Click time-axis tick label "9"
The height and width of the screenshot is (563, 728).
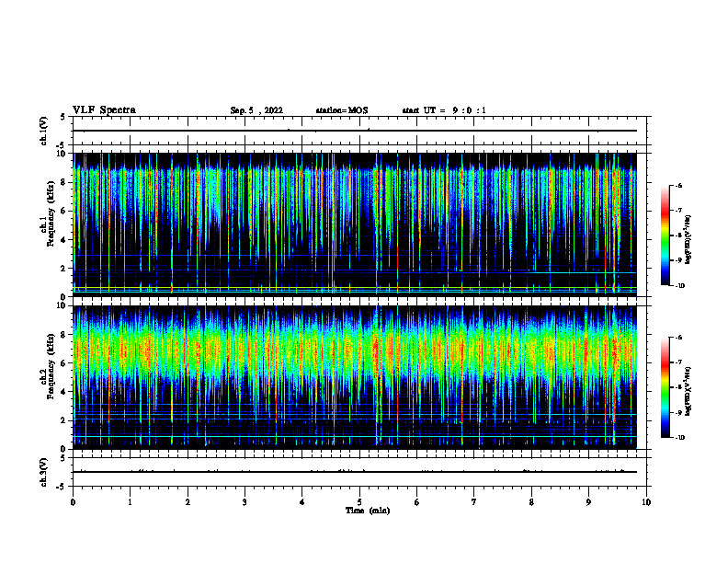[x=588, y=502]
